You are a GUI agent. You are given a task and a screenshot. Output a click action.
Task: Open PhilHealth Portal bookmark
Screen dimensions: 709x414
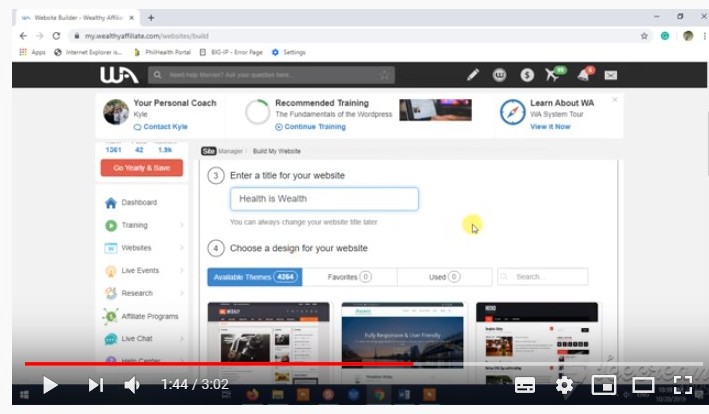coord(162,52)
